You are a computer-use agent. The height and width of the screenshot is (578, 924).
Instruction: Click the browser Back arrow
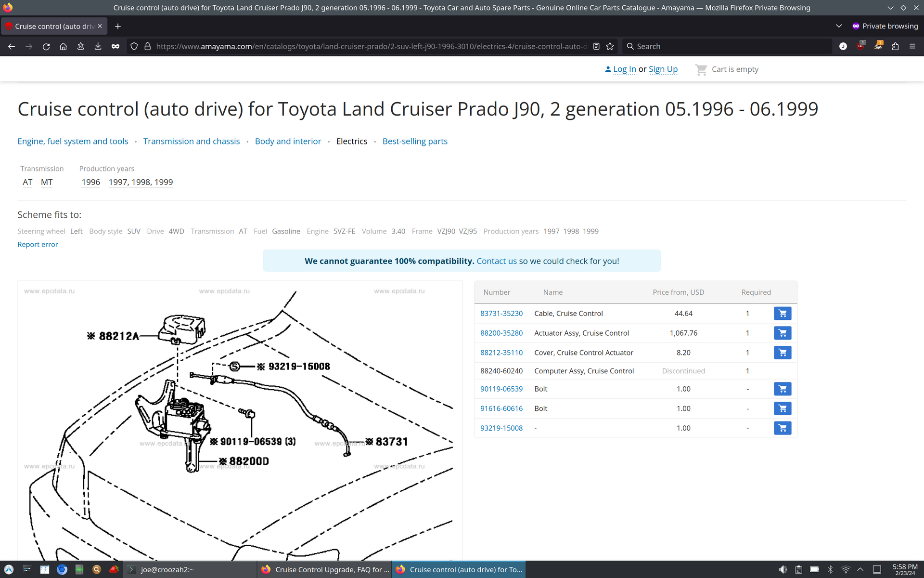pos(12,46)
